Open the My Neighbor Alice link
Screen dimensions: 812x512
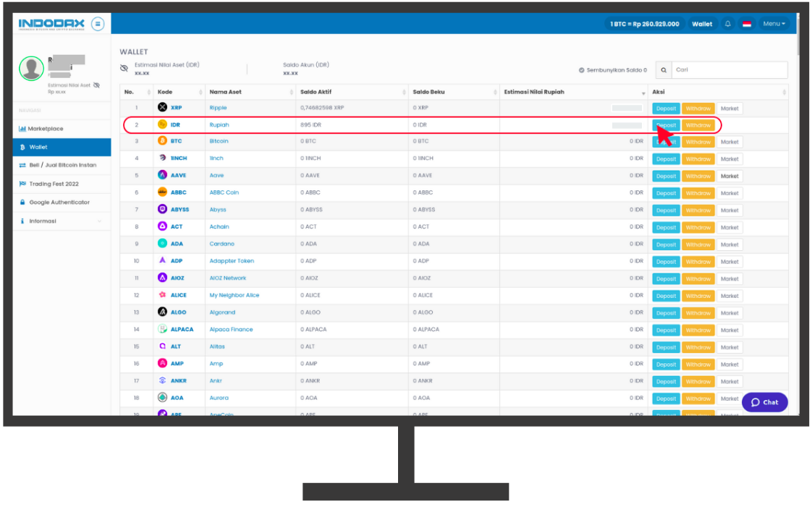234,295
